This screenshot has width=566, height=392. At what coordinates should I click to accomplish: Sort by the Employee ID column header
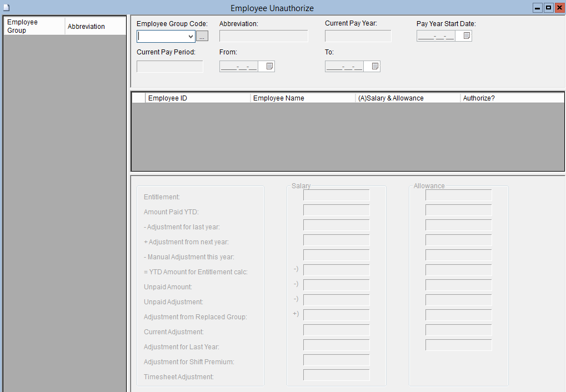click(x=197, y=98)
